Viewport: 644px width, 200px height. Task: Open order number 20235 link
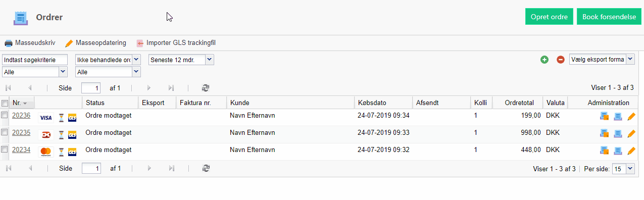[21, 132]
